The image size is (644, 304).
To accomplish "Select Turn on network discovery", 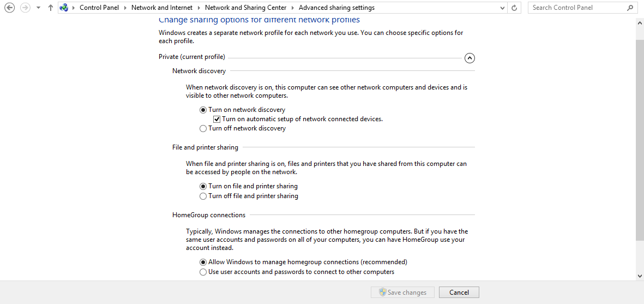I will tap(203, 110).
